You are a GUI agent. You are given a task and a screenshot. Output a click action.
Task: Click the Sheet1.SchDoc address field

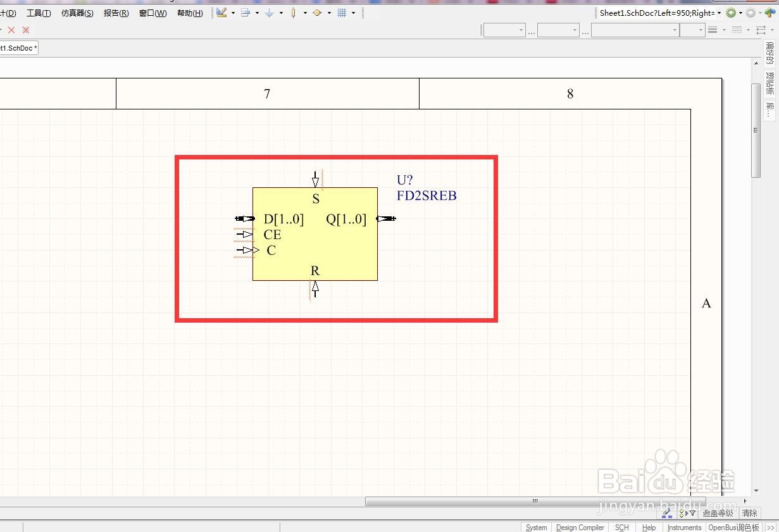(657, 13)
